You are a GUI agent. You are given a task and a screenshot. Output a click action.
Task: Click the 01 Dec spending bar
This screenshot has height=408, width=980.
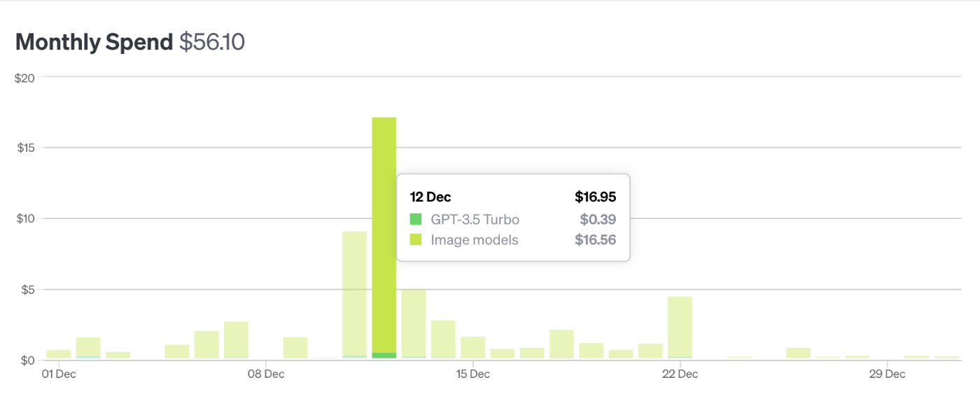click(59, 355)
